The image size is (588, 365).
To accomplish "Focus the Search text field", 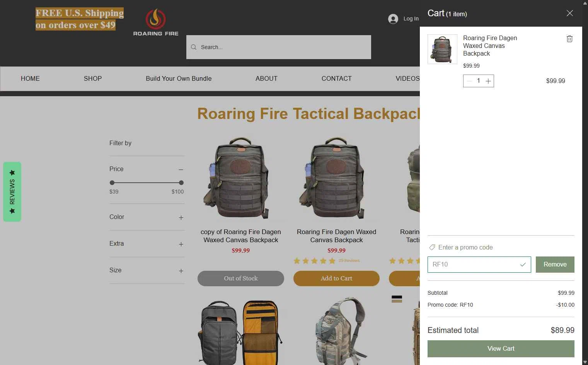I will (x=279, y=47).
